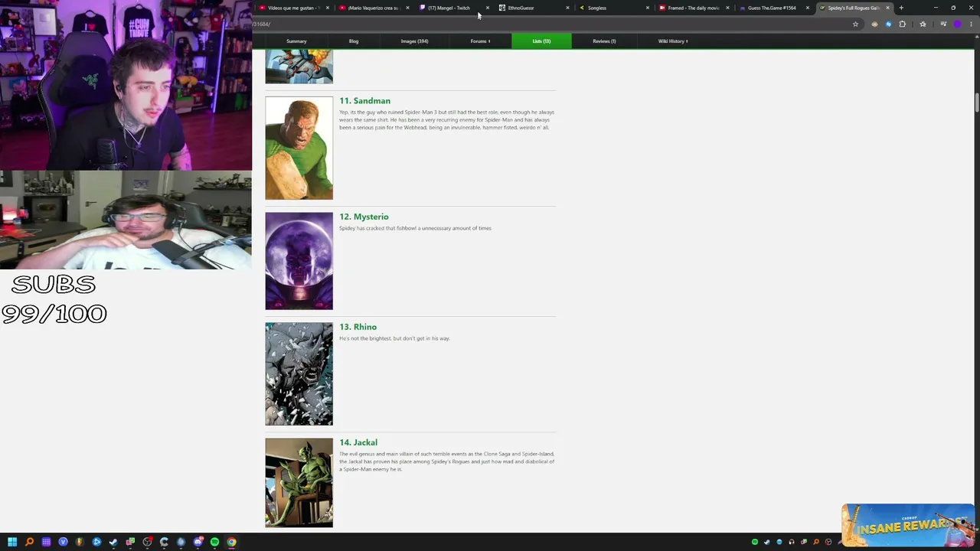
Task: Open the 14. Jackal entry link
Action: pyautogui.click(x=358, y=442)
